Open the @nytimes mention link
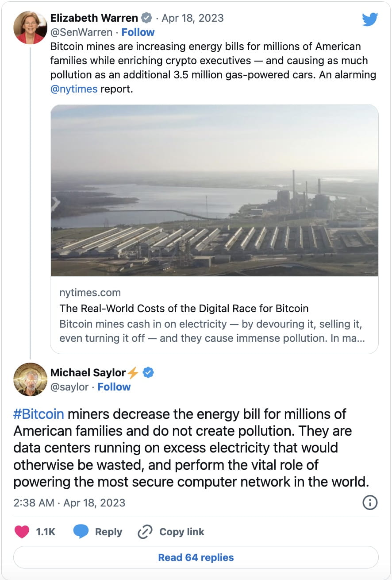The width and height of the screenshot is (392, 580). point(74,89)
